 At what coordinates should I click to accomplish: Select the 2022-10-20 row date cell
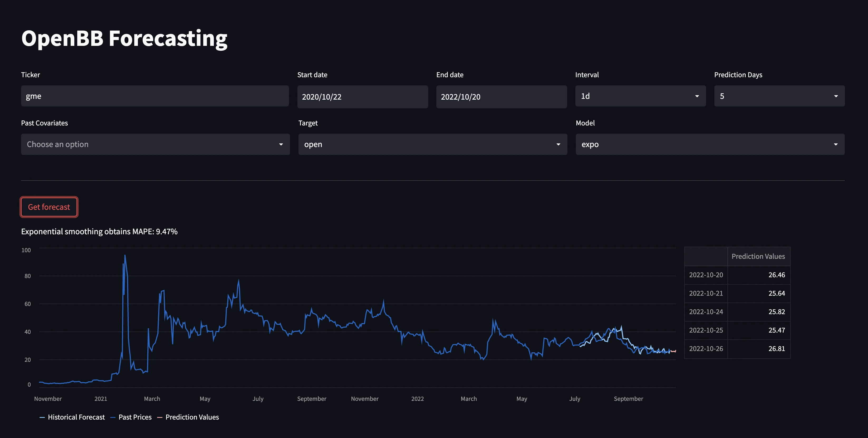coord(706,275)
